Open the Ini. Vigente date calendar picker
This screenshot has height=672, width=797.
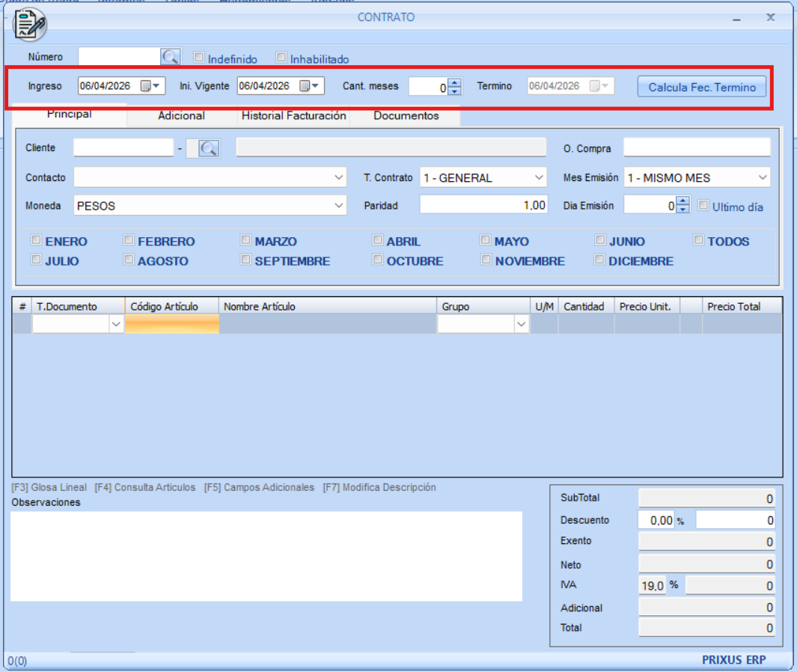[x=310, y=86]
